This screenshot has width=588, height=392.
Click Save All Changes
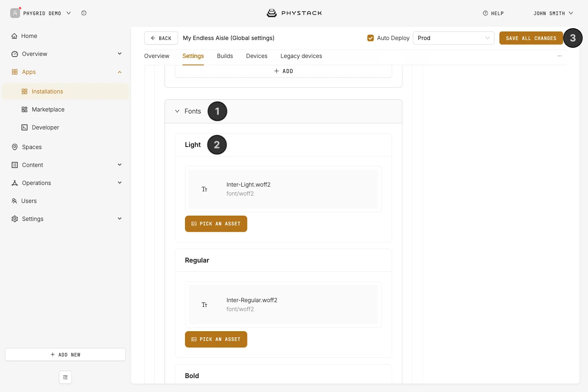[531, 38]
